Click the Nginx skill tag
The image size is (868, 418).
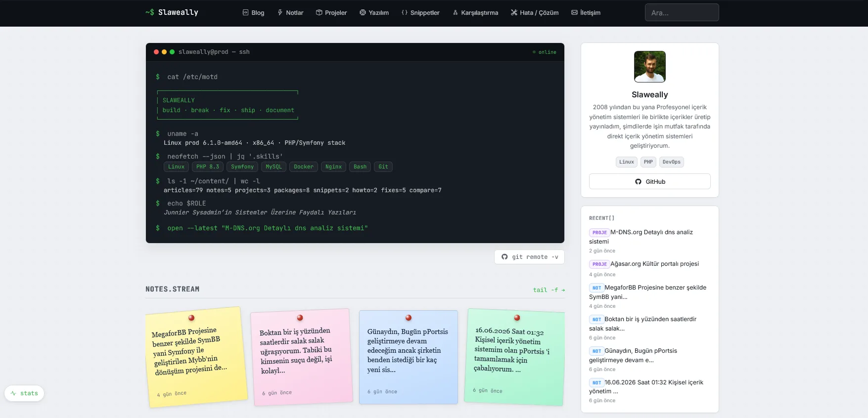(333, 167)
